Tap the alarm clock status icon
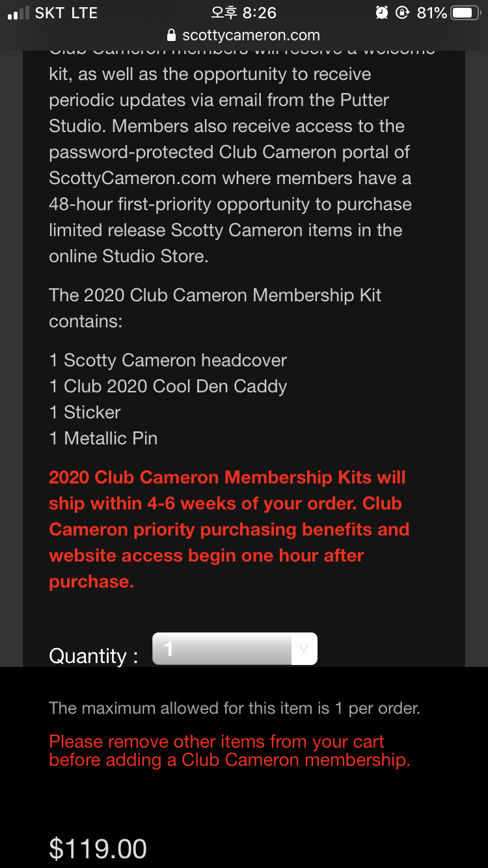This screenshot has width=488, height=868. point(382,13)
